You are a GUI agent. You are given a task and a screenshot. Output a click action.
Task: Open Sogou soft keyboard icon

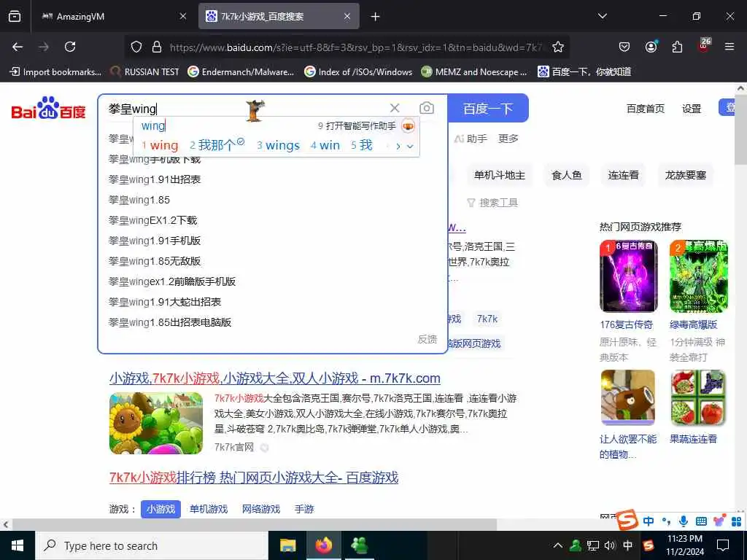701,521
